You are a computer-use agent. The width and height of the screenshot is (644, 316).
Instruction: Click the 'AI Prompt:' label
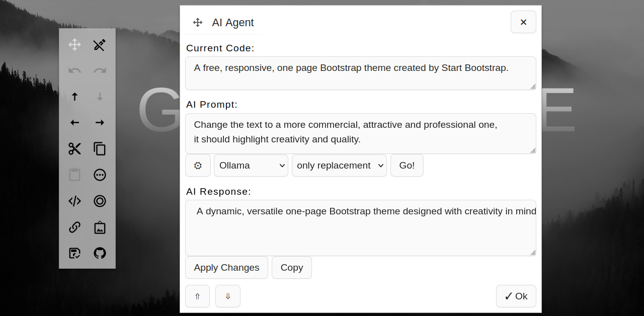tap(212, 105)
